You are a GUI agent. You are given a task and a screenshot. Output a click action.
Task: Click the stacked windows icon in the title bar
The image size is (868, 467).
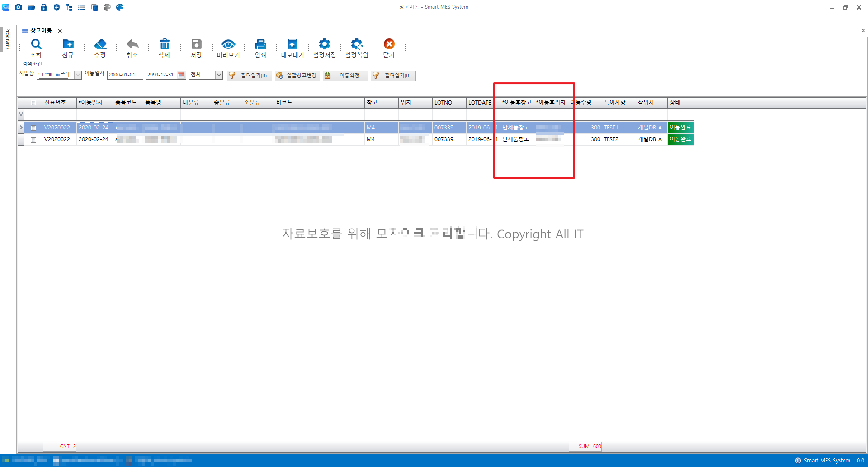tap(94, 7)
